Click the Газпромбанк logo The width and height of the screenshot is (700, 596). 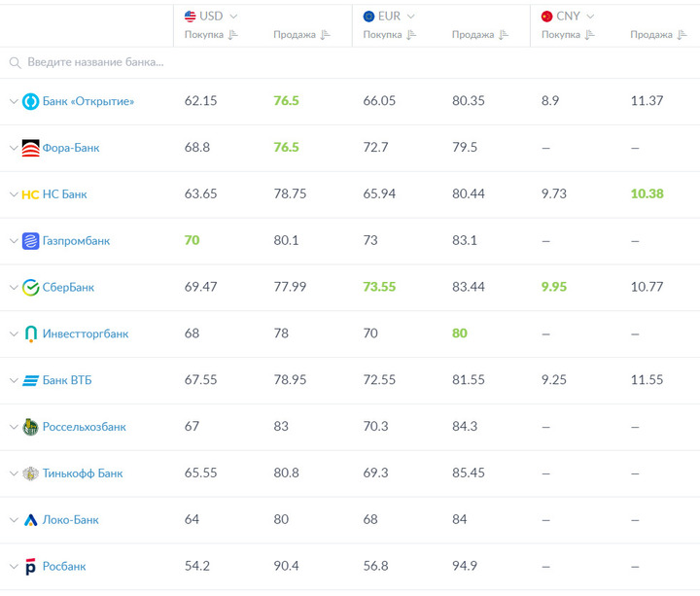pos(31,241)
